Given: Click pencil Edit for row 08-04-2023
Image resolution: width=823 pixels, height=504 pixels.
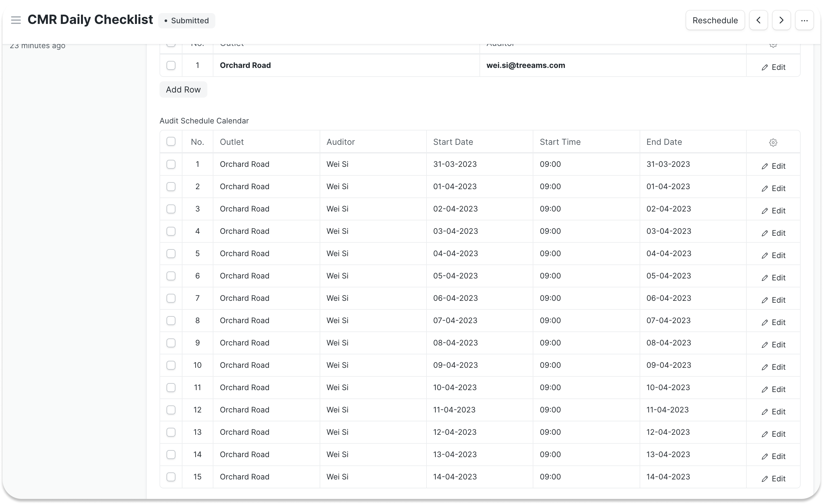Looking at the screenshot, I should coord(773,345).
